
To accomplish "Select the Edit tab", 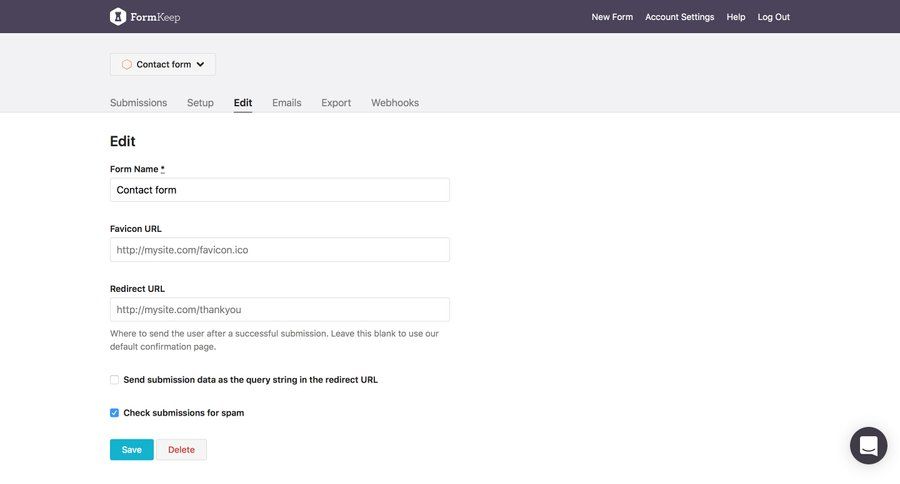I will pos(243,103).
